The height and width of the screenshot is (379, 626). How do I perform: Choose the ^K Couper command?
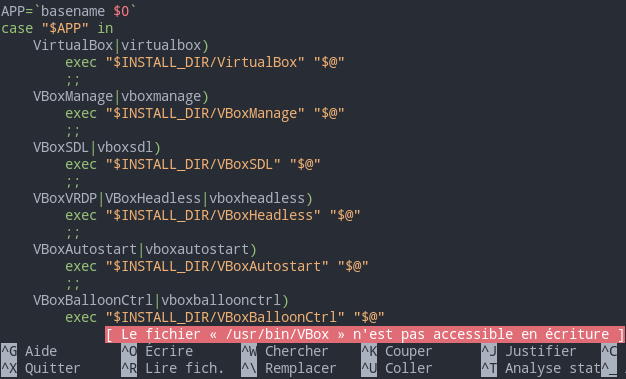[397, 351]
